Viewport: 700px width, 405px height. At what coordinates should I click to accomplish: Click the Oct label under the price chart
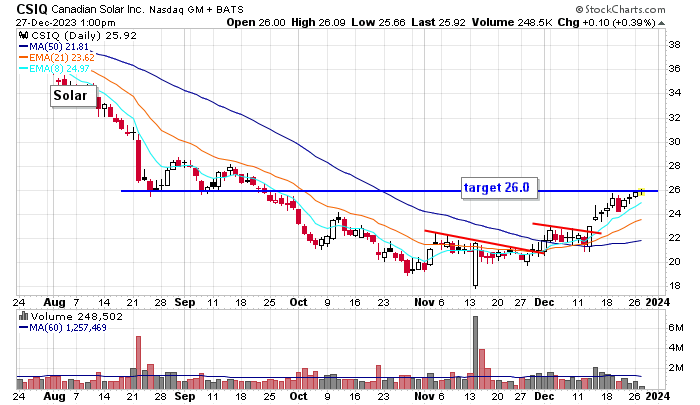tap(298, 302)
